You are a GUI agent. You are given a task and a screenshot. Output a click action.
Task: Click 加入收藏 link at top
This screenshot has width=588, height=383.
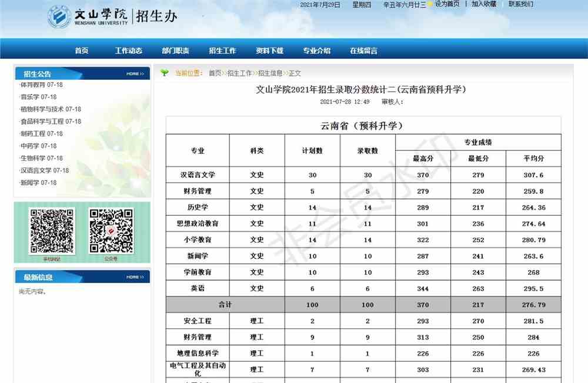coord(484,4)
